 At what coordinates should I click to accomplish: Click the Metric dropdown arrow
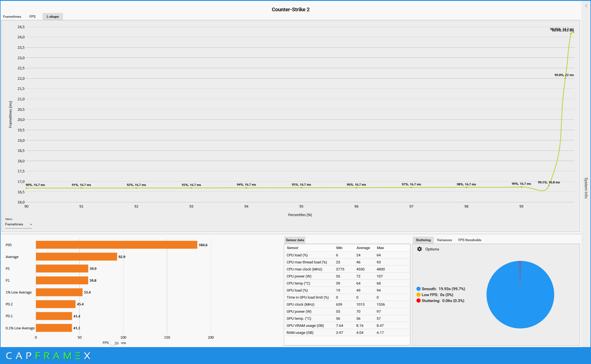(x=31, y=225)
